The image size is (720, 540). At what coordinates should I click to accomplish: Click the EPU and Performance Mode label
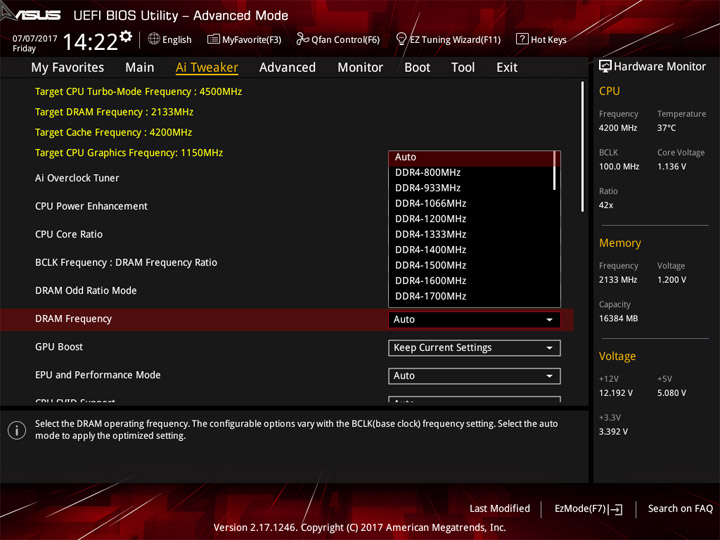[x=97, y=375]
